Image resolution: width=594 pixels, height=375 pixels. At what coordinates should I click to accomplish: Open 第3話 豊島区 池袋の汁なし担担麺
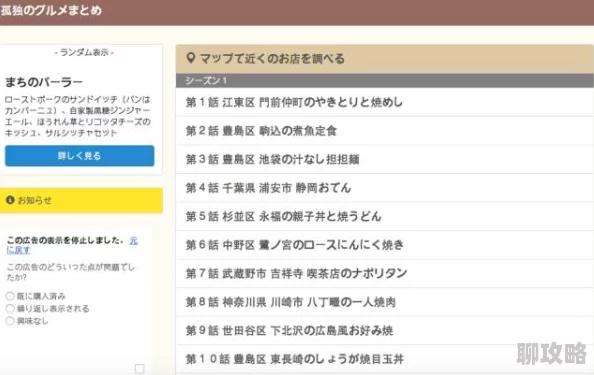click(x=385, y=159)
